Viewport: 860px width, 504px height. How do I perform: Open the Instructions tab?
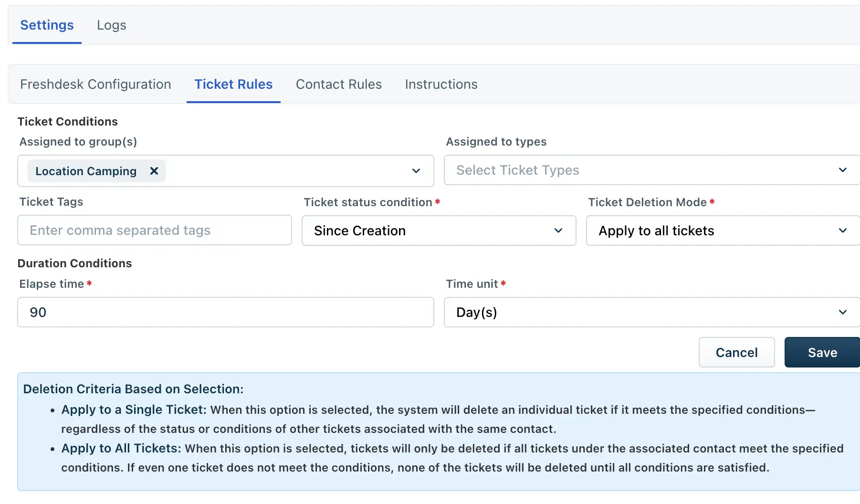pos(440,84)
